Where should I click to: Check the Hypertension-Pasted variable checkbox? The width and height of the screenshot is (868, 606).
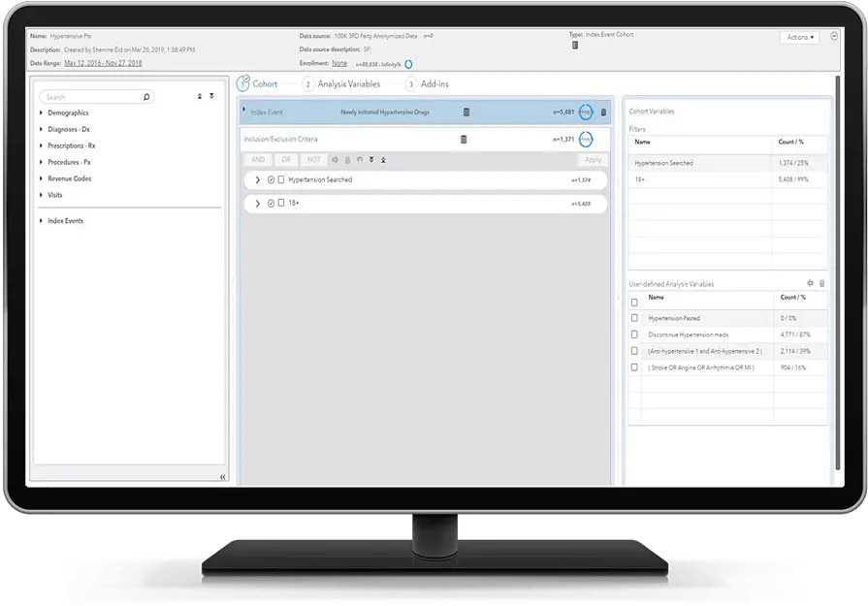pos(634,318)
